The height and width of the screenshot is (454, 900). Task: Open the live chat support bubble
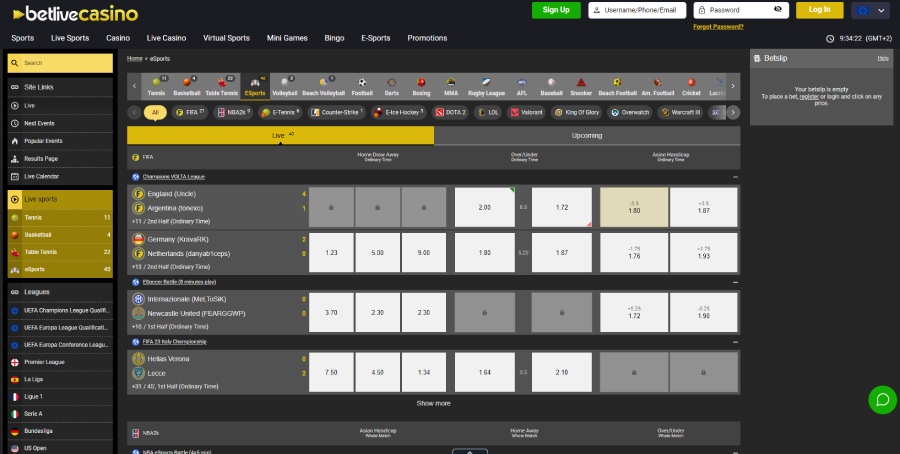pyautogui.click(x=882, y=399)
